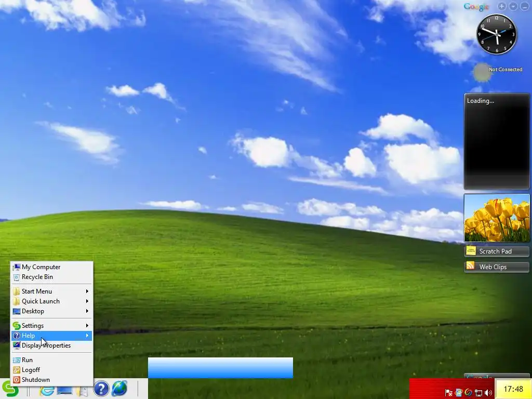Viewport: 532px width, 399px height.
Task: Click the Show Desktop taskbar icon
Action: click(64, 391)
